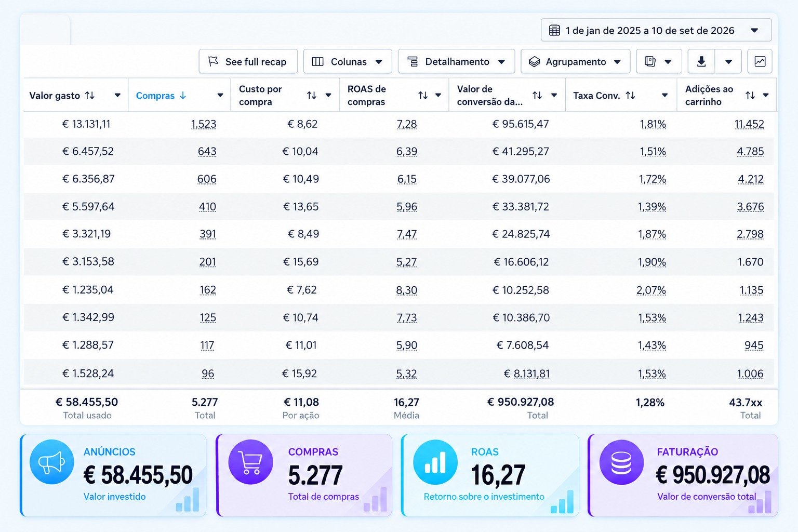The height and width of the screenshot is (532, 798).
Task: Toggle Compras descending sort arrow
Action: (183, 95)
